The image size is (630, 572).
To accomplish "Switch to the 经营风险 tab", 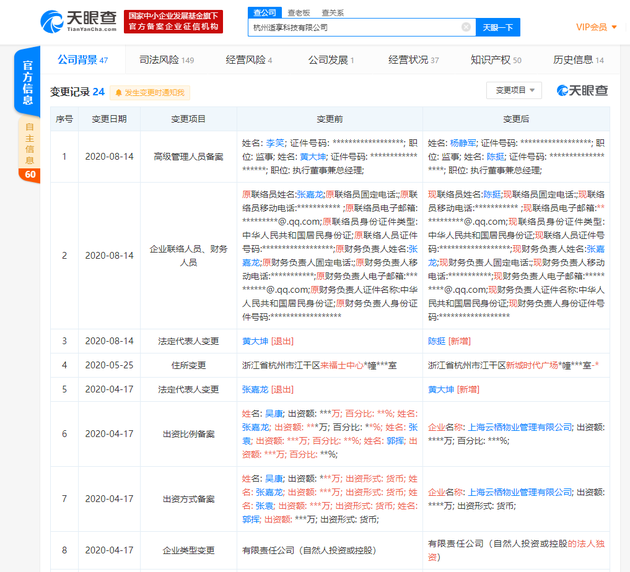I will 248,60.
